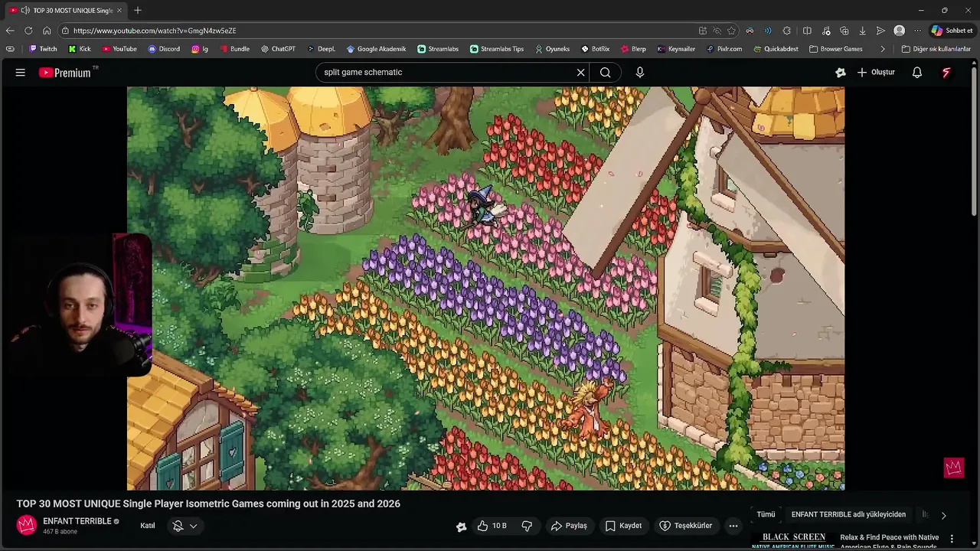Save the video with Kaydet
The width and height of the screenshot is (980, 551).
[623, 526]
